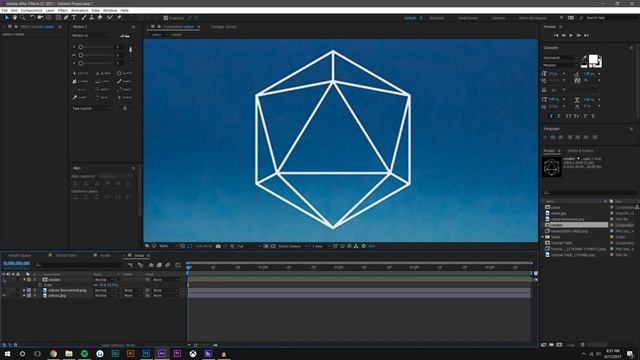Select the Type tool

coord(74,18)
